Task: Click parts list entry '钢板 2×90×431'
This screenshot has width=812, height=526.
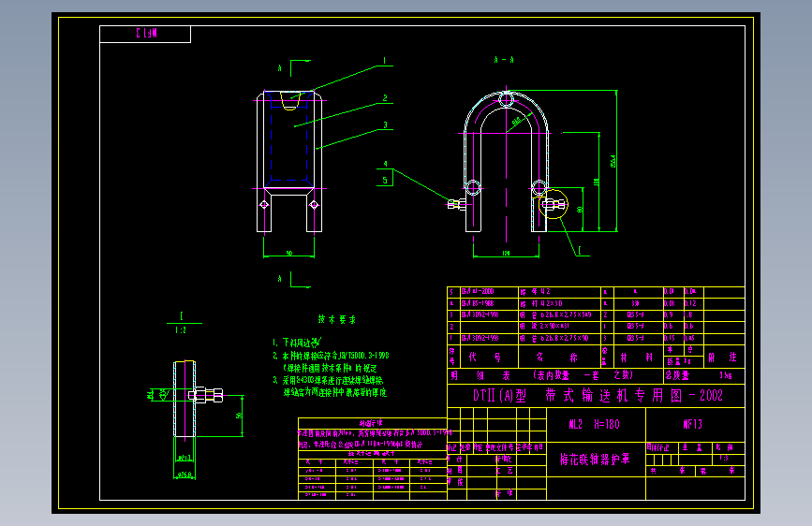Action: click(545, 327)
